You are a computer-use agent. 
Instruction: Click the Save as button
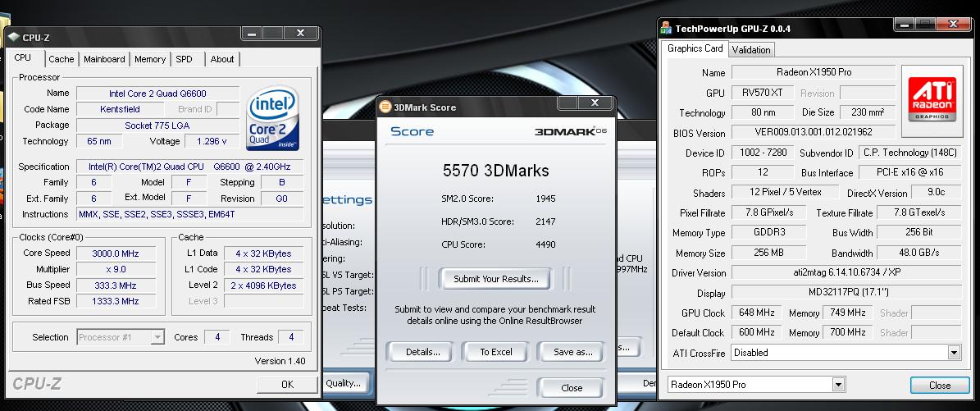pos(572,352)
